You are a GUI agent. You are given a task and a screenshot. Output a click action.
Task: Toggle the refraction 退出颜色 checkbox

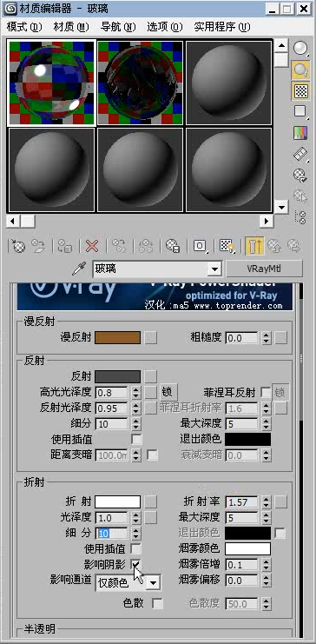point(280,533)
